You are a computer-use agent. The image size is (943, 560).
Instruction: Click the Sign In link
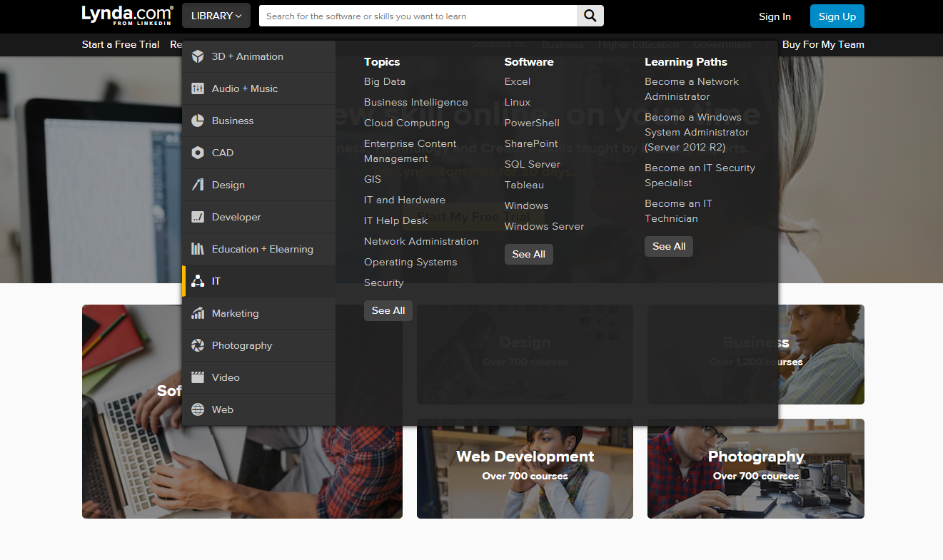775,16
